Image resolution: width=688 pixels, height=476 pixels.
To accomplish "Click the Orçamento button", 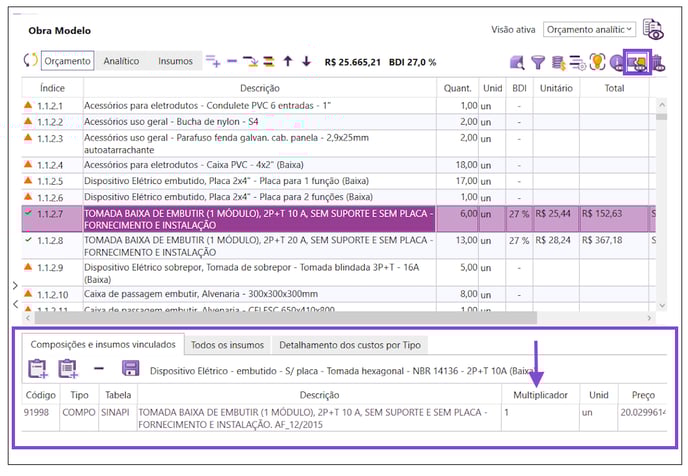I will (67, 61).
